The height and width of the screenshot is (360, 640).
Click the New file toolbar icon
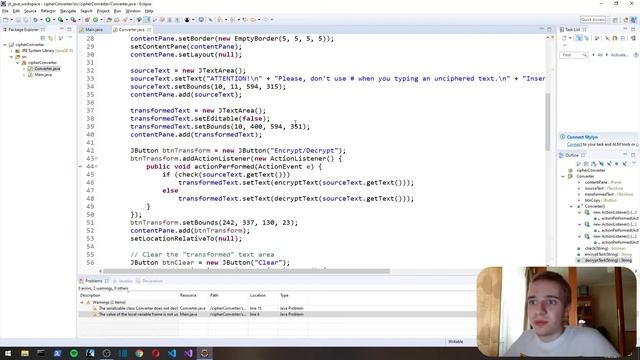(6, 20)
